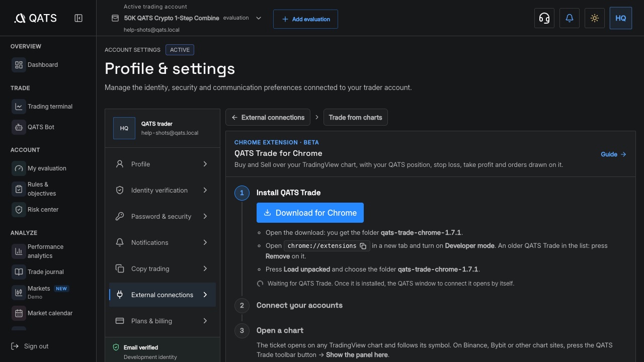Click the Markets candlestick icon
Viewport: 644px width, 362px height.
click(19, 292)
